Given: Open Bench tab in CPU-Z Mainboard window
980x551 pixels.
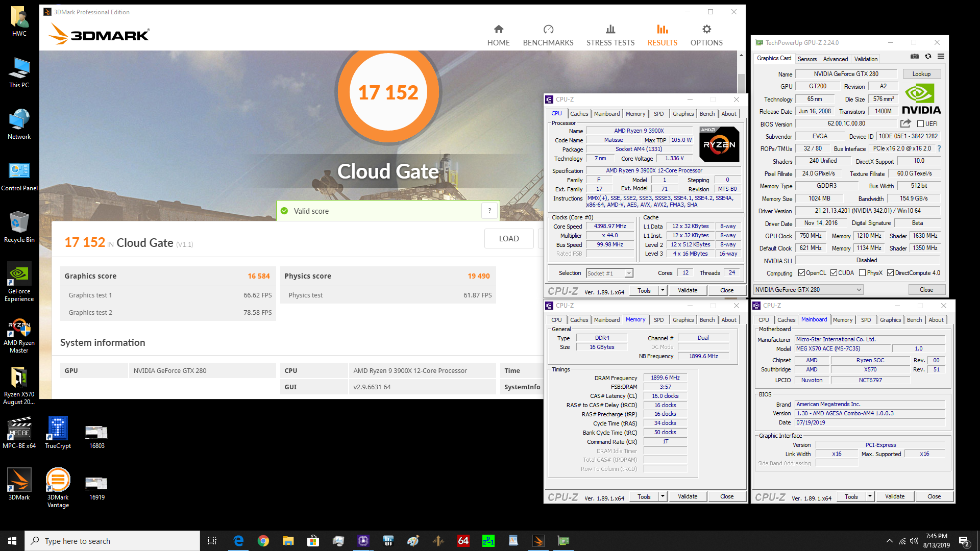Looking at the screenshot, I should [914, 320].
